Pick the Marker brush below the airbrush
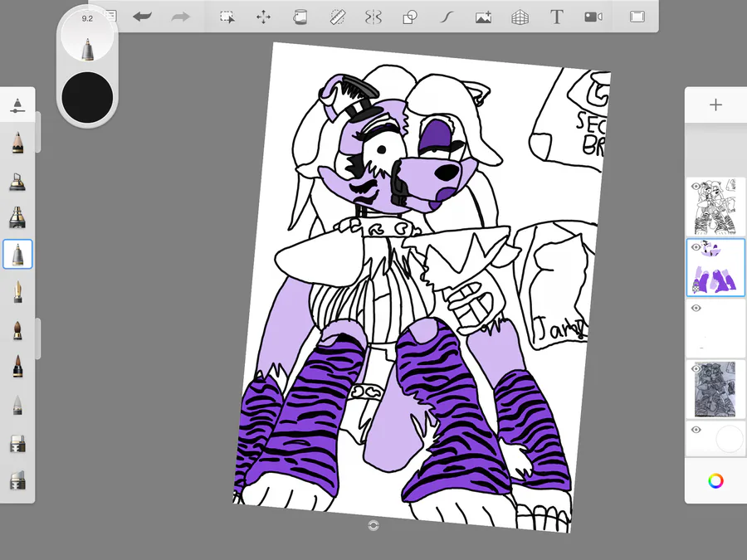This screenshot has width=747, height=560. 17,217
